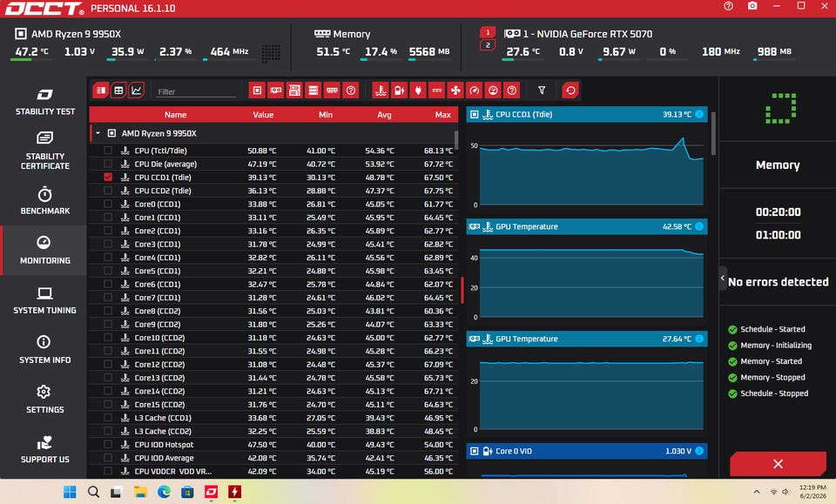The image size is (836, 504).
Task: Collapse the right test panel chevron
Action: pyautogui.click(x=723, y=278)
